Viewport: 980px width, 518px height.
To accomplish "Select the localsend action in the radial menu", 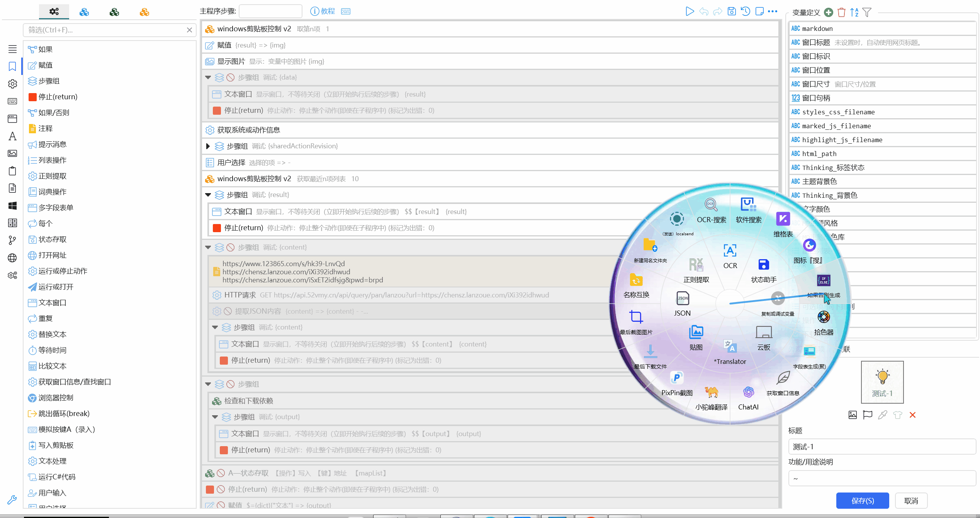I will [677, 224].
